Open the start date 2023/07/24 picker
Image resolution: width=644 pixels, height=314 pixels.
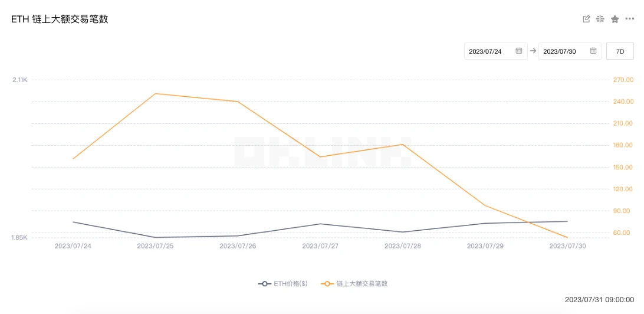click(485, 51)
